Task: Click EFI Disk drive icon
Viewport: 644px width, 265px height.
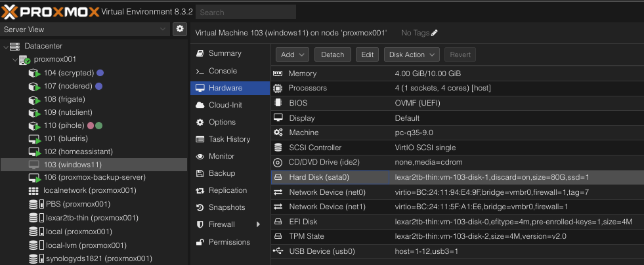Action: tap(278, 222)
